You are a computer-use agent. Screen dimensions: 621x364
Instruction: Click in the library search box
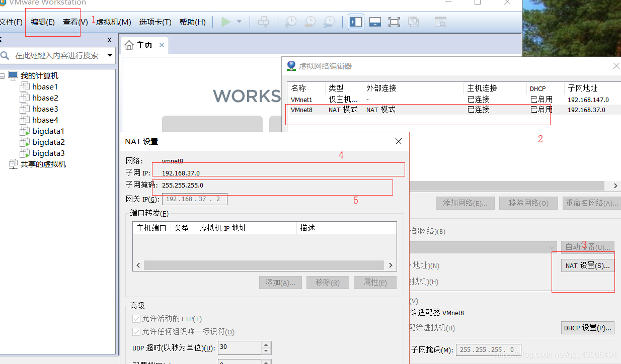coord(57,55)
